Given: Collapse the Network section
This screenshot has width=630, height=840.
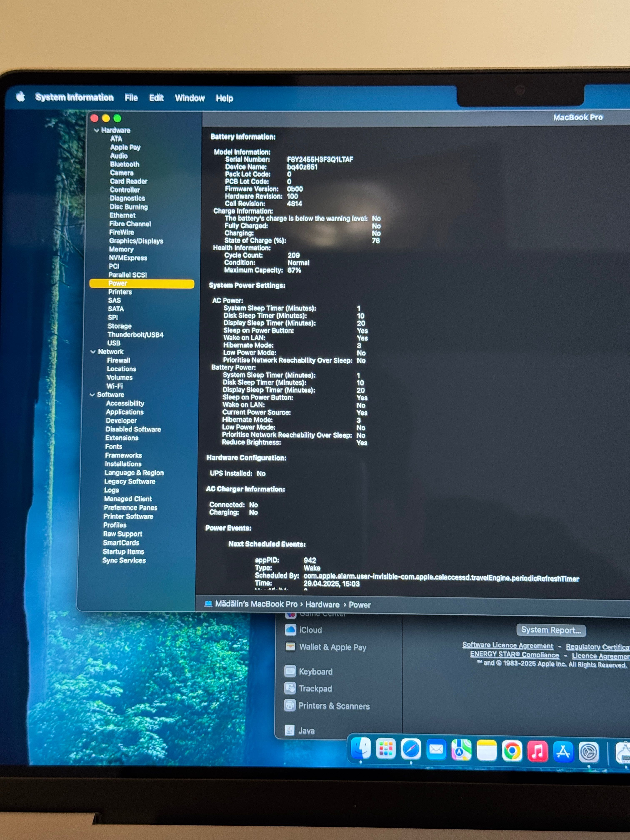Looking at the screenshot, I should (x=93, y=352).
